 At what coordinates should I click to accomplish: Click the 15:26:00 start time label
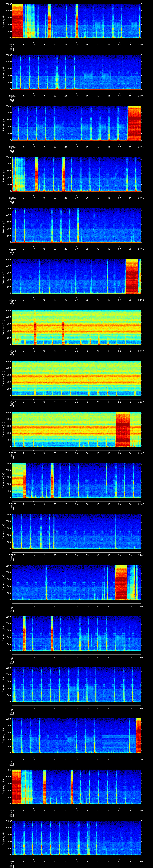point(12,249)
